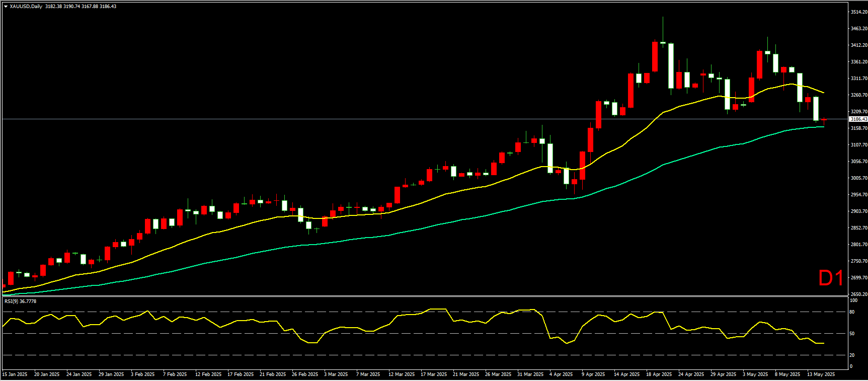
Task: Click time axis date 24 Jan 2025
Action: (x=79, y=374)
